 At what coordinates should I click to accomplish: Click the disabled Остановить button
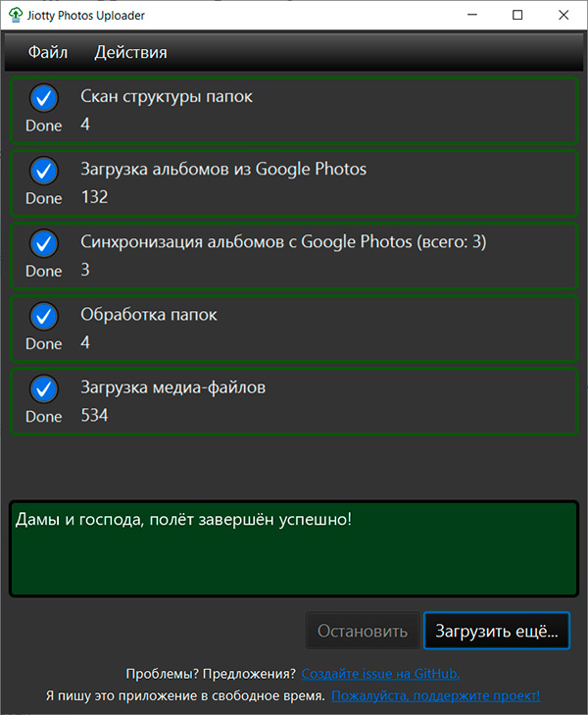[x=362, y=631]
